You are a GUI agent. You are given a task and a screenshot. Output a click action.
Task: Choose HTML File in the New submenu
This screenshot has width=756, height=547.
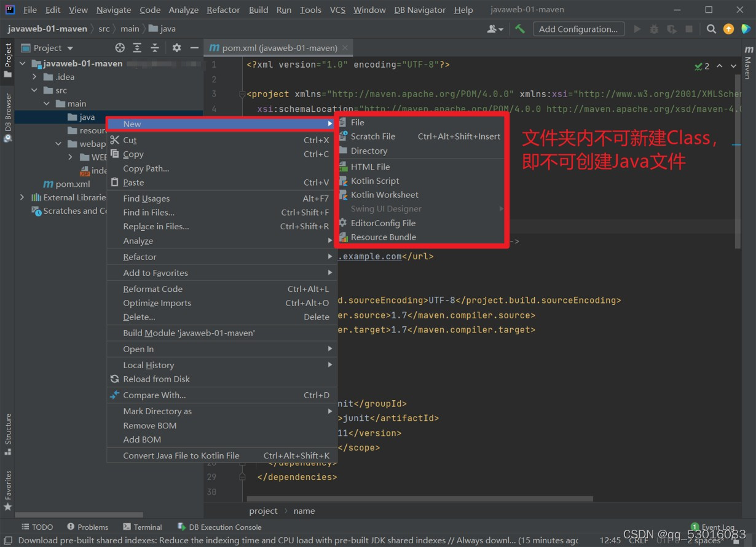point(421,167)
